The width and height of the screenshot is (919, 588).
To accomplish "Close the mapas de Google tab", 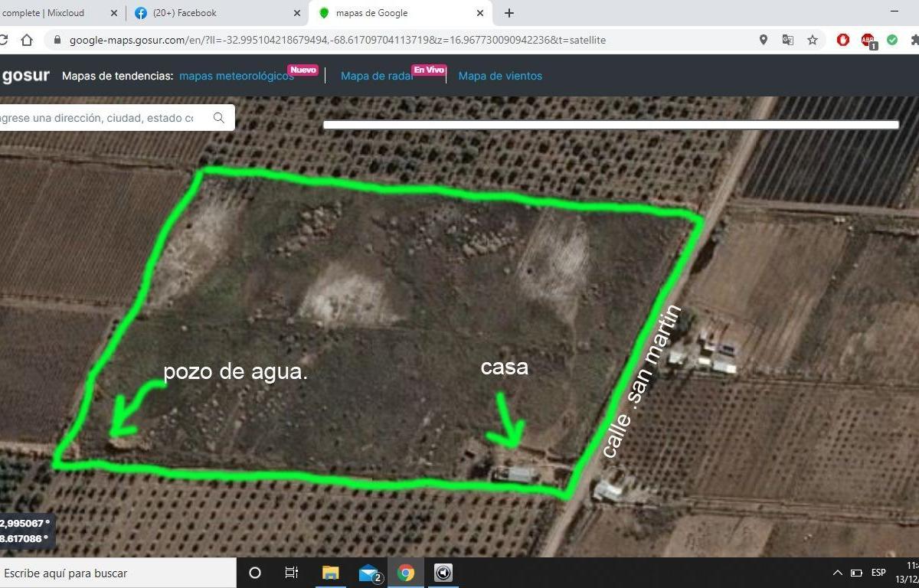I will coord(480,13).
